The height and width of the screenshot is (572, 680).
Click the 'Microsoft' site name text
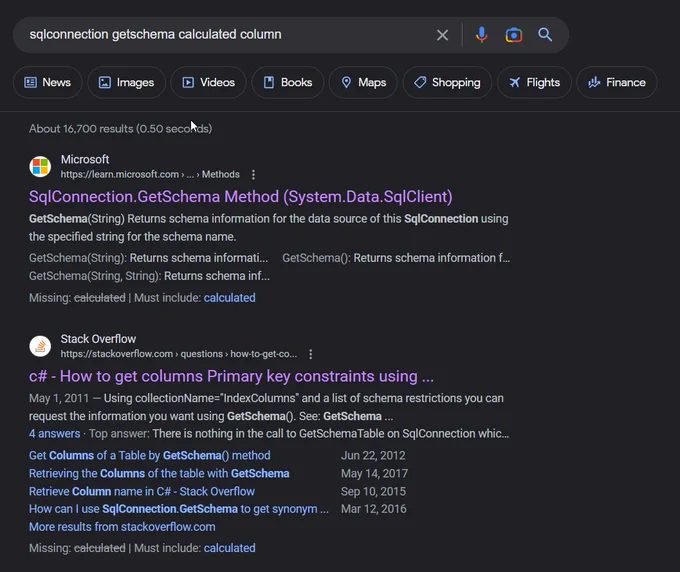coord(85,160)
